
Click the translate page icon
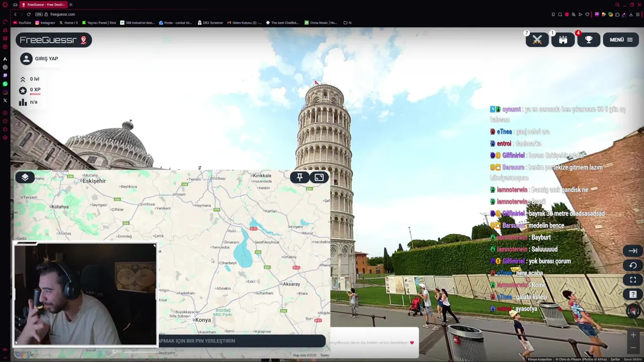pos(574,14)
